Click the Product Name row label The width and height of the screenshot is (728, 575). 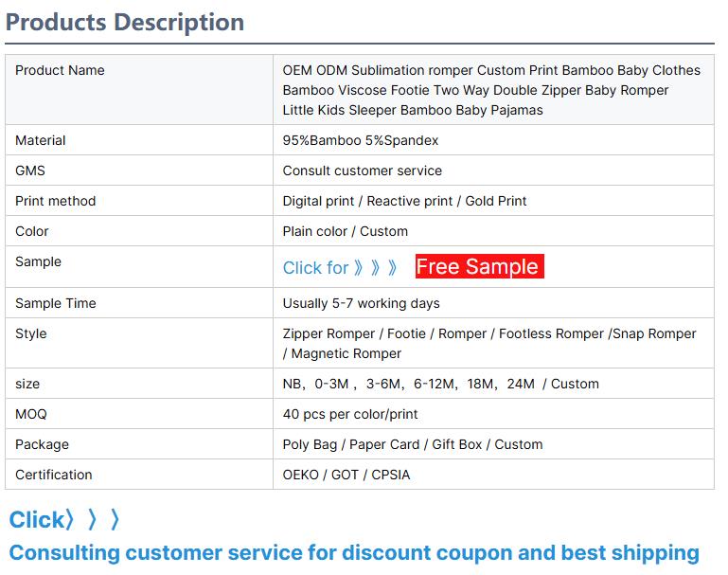coord(60,70)
